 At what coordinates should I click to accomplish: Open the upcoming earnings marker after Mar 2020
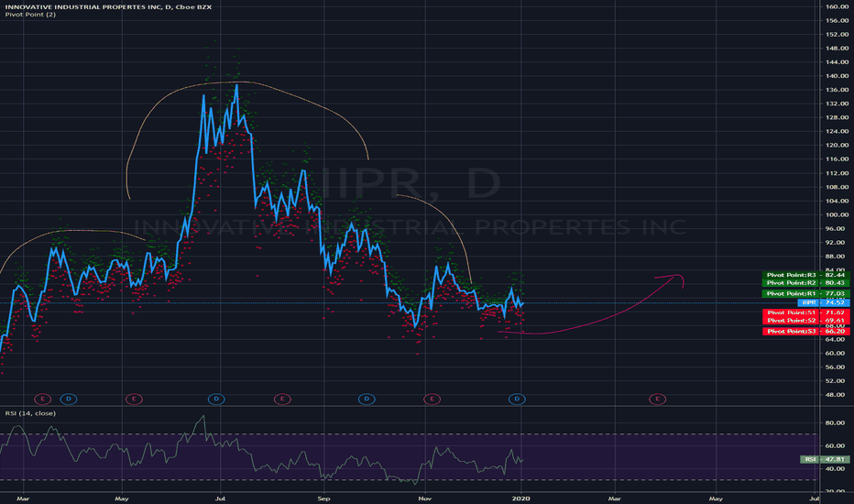click(657, 399)
